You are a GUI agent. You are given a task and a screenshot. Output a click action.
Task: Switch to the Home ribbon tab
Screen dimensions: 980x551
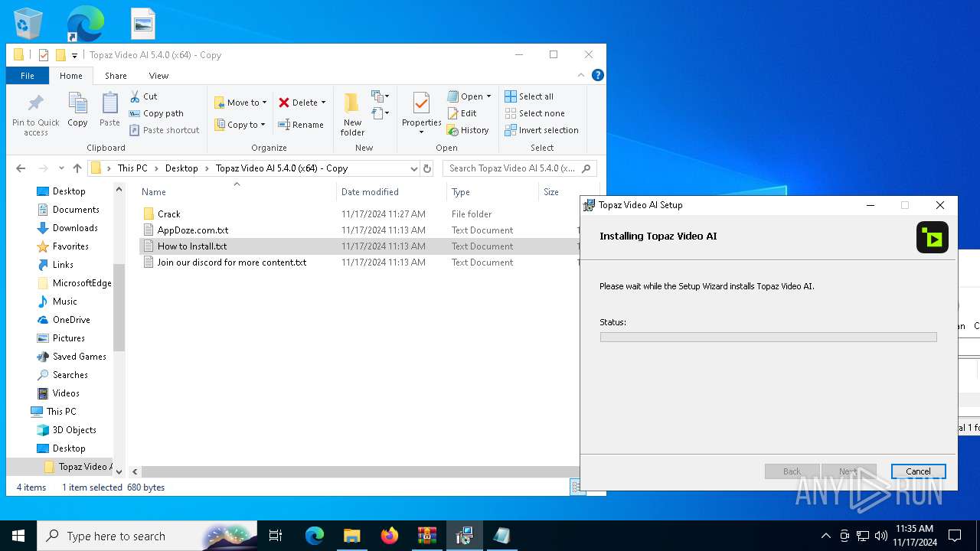point(71,76)
